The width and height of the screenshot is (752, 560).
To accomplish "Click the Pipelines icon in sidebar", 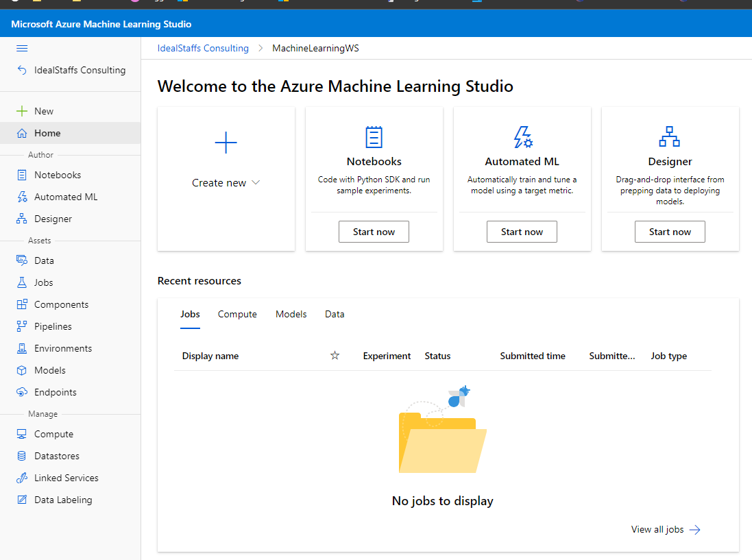I will pyautogui.click(x=22, y=326).
